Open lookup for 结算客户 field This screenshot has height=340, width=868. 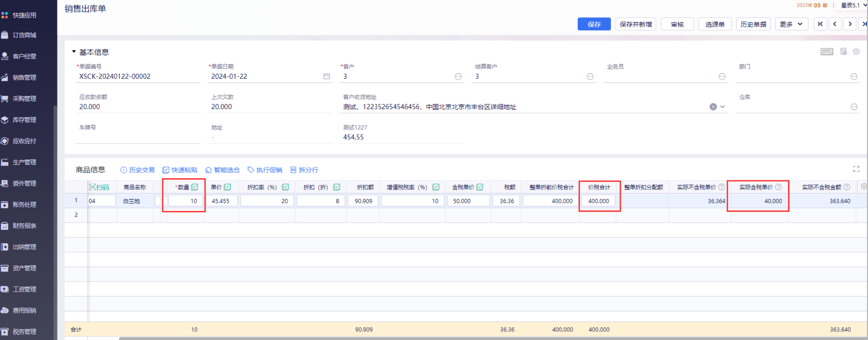click(x=590, y=76)
